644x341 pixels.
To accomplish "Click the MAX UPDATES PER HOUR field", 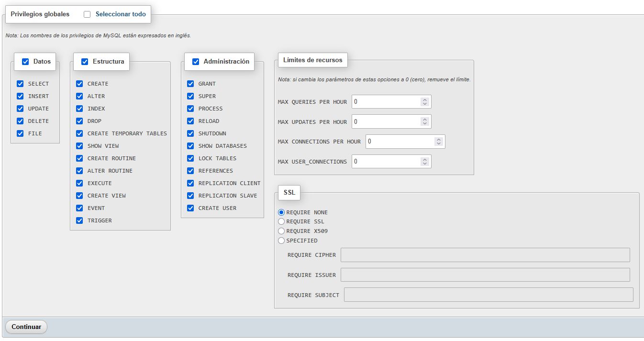I will 386,121.
